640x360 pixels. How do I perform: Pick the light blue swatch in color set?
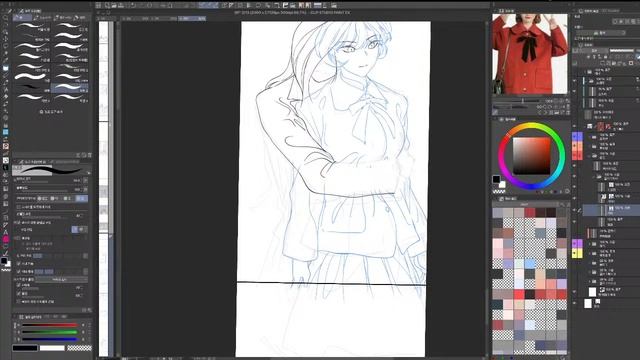pyautogui.click(x=530, y=264)
